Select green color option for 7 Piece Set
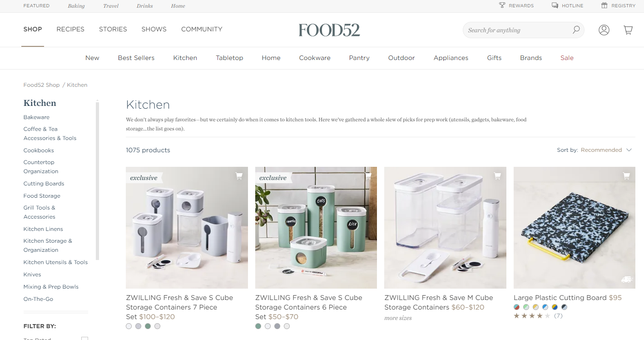 pos(148,326)
